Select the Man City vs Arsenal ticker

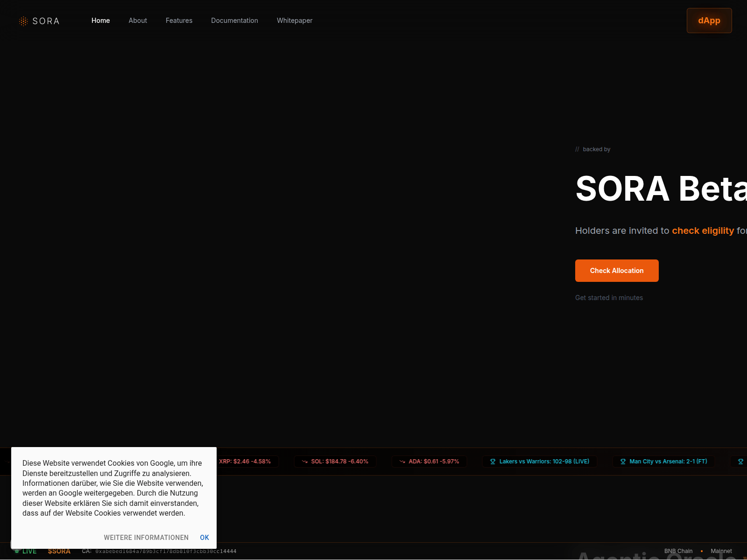tap(663, 462)
